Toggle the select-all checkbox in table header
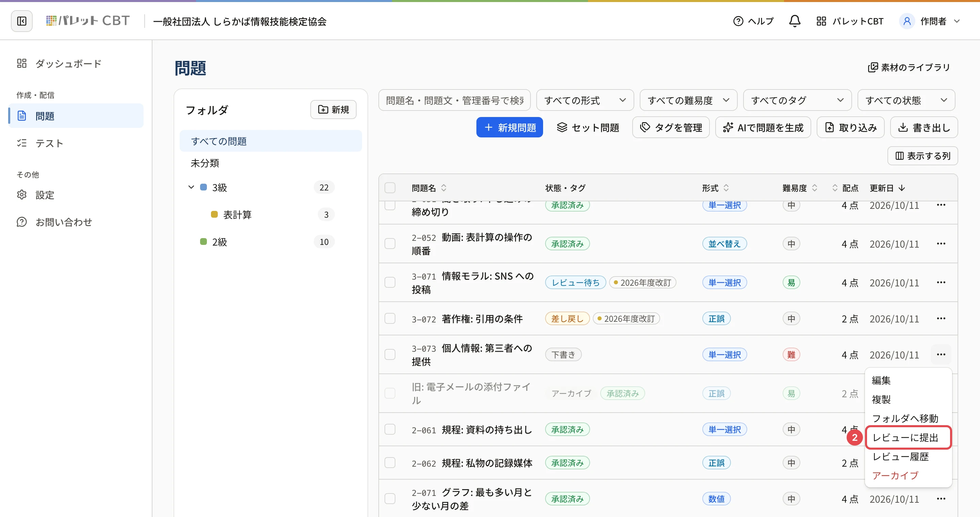The image size is (980, 517). [390, 188]
